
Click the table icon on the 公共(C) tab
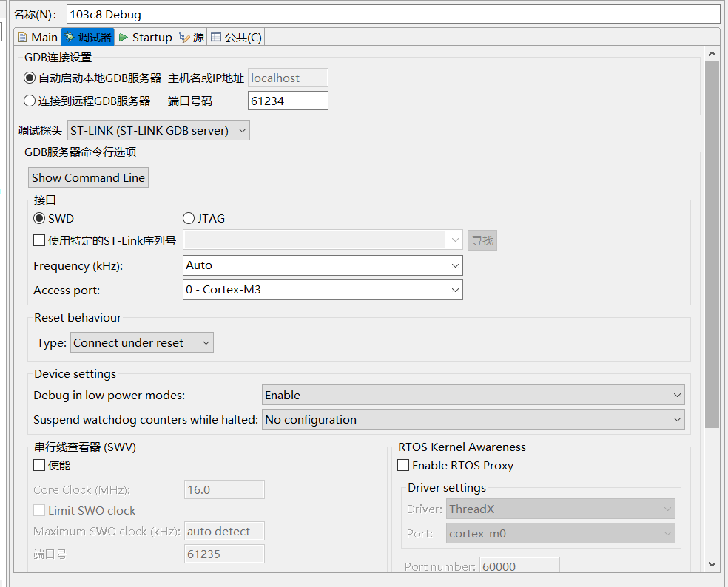tap(215, 36)
